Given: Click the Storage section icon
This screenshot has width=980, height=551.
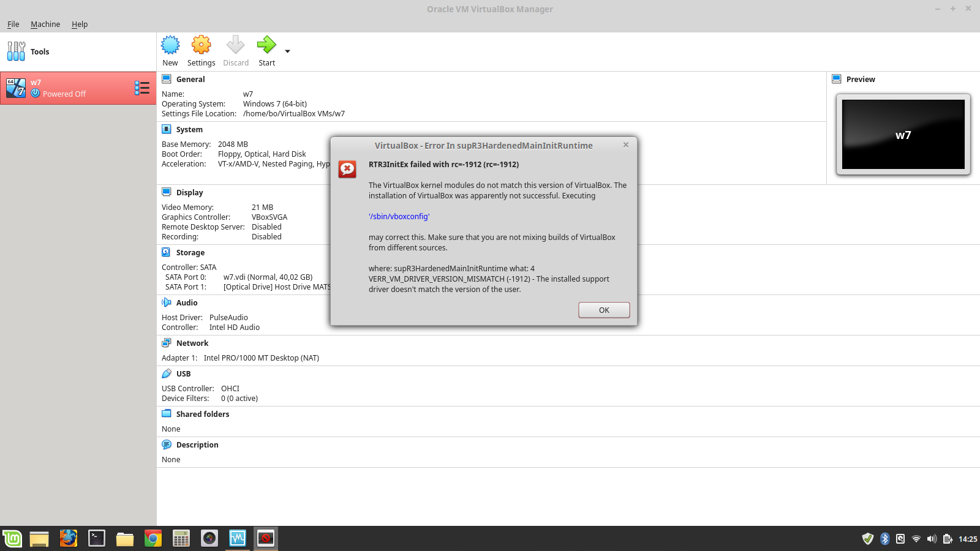Looking at the screenshot, I should coord(166,252).
